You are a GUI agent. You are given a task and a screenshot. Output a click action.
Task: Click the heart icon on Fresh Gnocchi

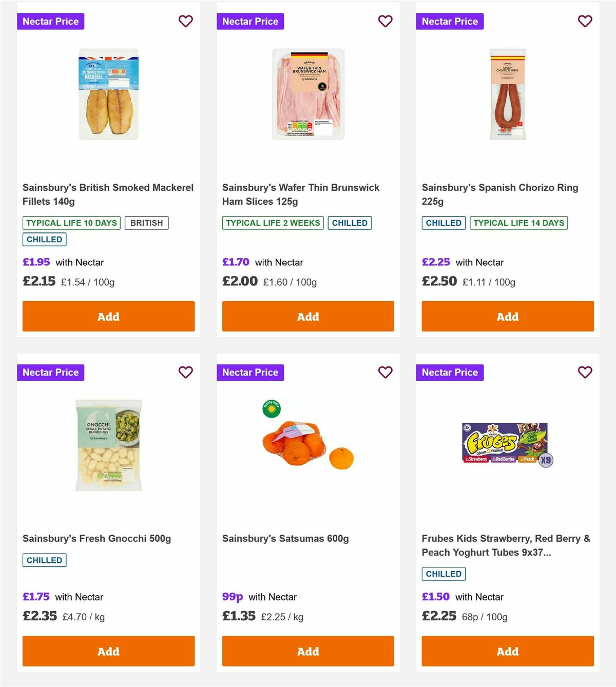(x=186, y=372)
